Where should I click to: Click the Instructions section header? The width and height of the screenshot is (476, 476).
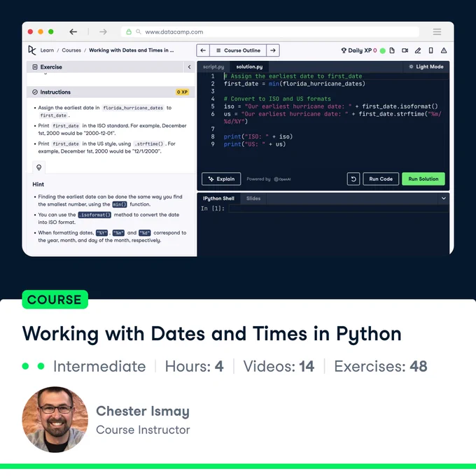click(x=111, y=92)
